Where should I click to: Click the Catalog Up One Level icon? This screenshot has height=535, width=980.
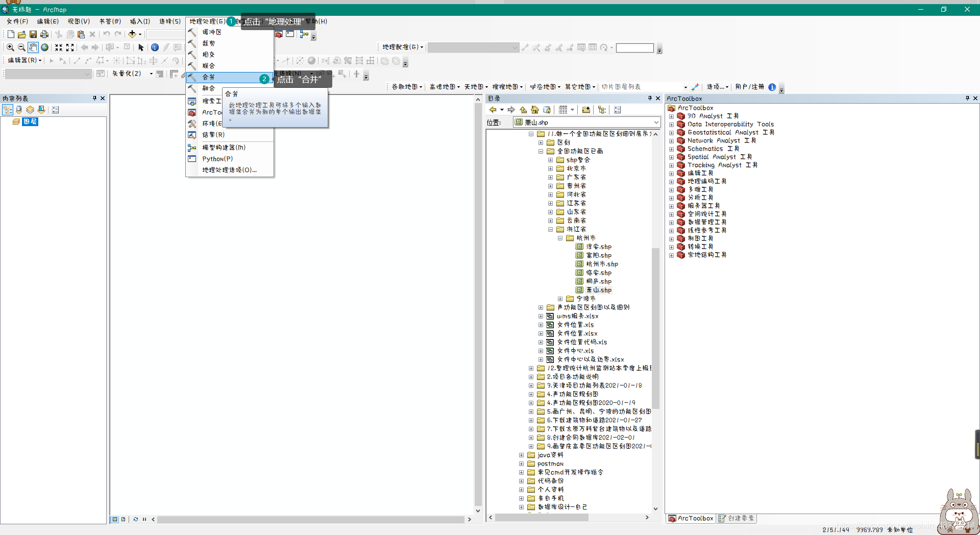(x=523, y=110)
